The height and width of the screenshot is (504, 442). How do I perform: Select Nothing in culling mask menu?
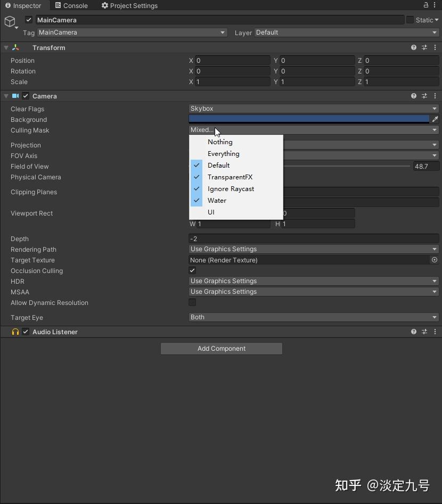(x=236, y=142)
